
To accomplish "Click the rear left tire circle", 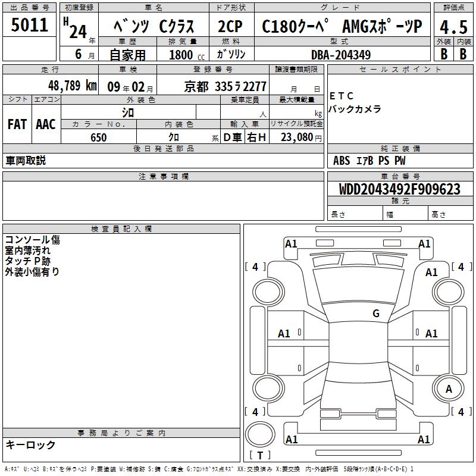I will (x=268, y=389).
